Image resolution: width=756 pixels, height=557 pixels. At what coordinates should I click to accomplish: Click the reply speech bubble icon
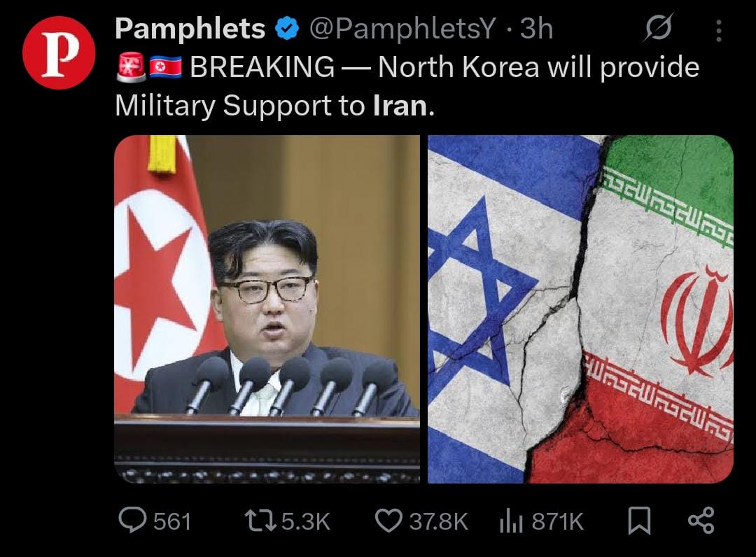pos(132,521)
